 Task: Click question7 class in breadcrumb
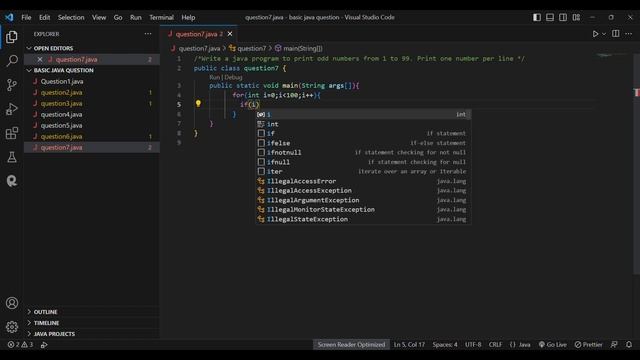pos(247,48)
